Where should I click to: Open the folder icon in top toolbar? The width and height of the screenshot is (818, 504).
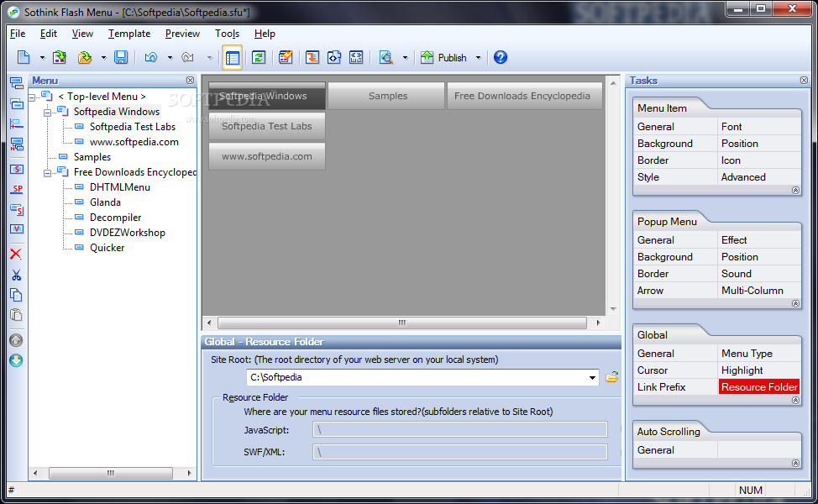click(85, 57)
